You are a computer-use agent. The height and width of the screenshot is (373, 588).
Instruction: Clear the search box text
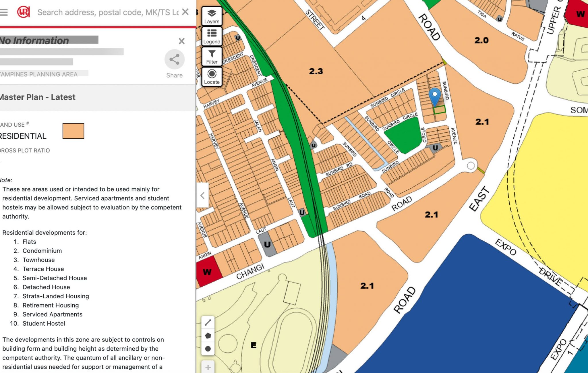[x=185, y=12]
